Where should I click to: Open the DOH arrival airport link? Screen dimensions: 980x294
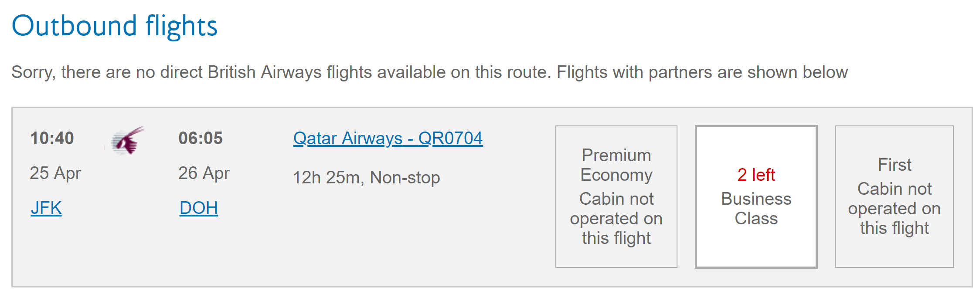198,208
